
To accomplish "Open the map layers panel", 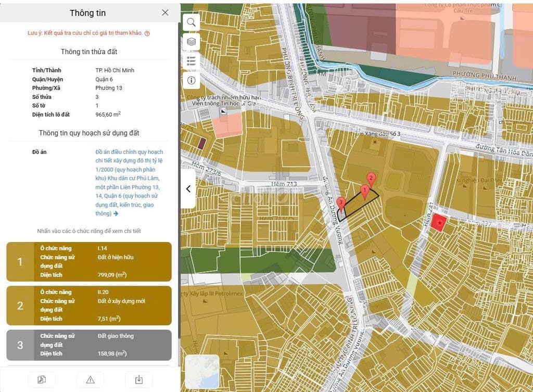I will point(192,41).
